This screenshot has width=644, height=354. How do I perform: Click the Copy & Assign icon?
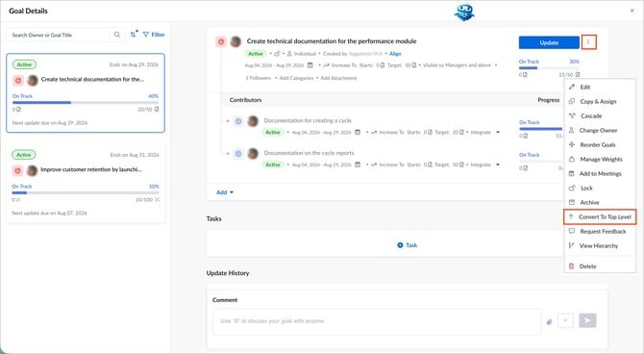[x=572, y=101]
